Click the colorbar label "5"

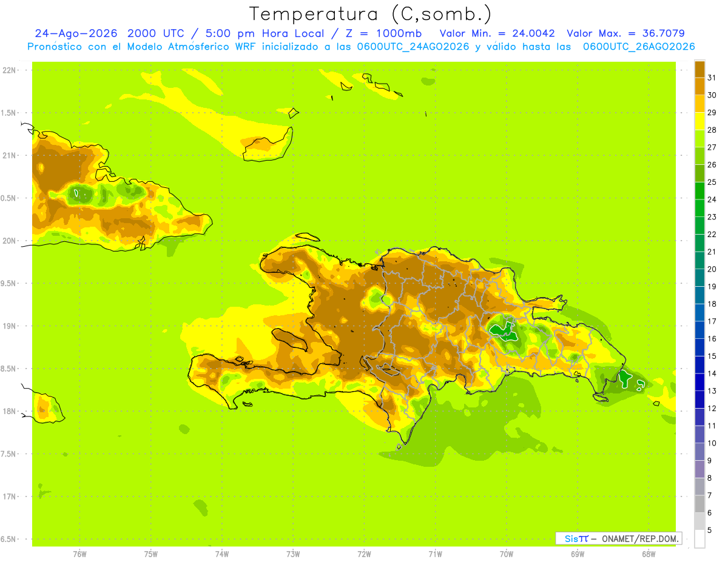tap(710, 530)
